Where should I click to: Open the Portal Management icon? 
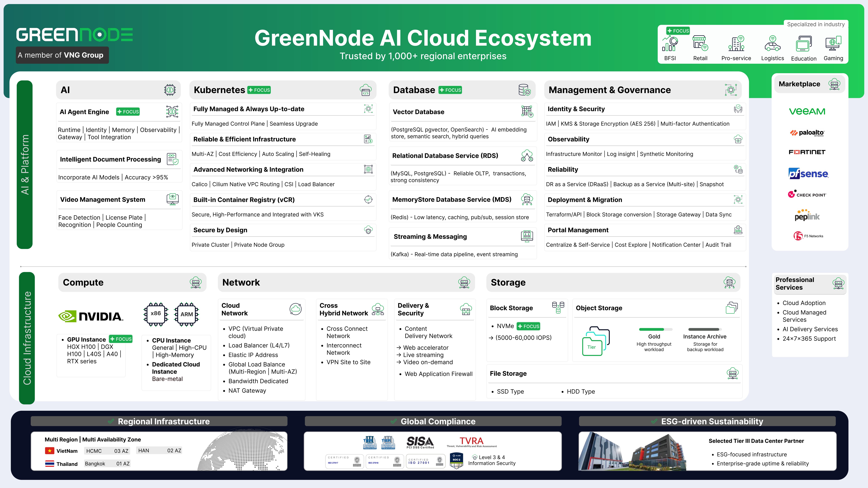738,230
